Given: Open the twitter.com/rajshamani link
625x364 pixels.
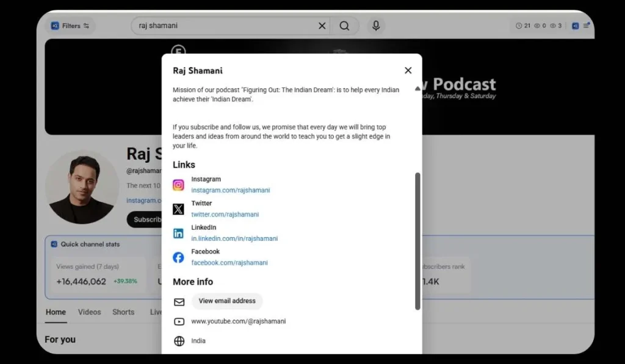Looking at the screenshot, I should point(225,215).
